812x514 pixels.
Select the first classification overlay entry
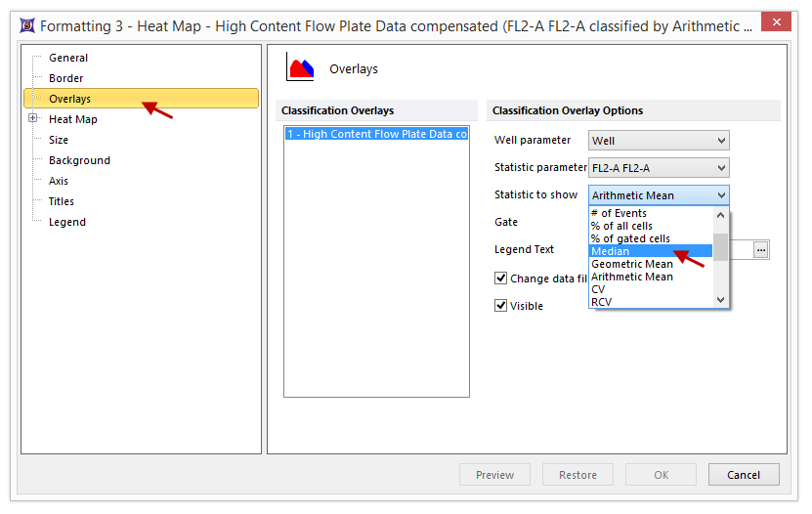click(376, 134)
